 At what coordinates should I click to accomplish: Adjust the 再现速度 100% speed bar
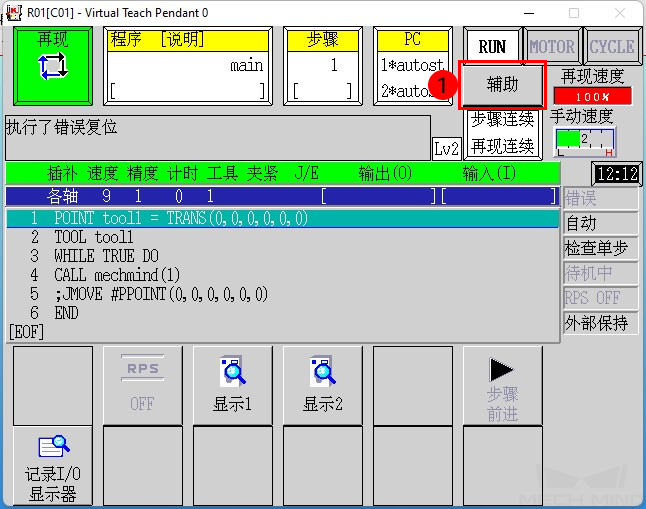point(592,96)
